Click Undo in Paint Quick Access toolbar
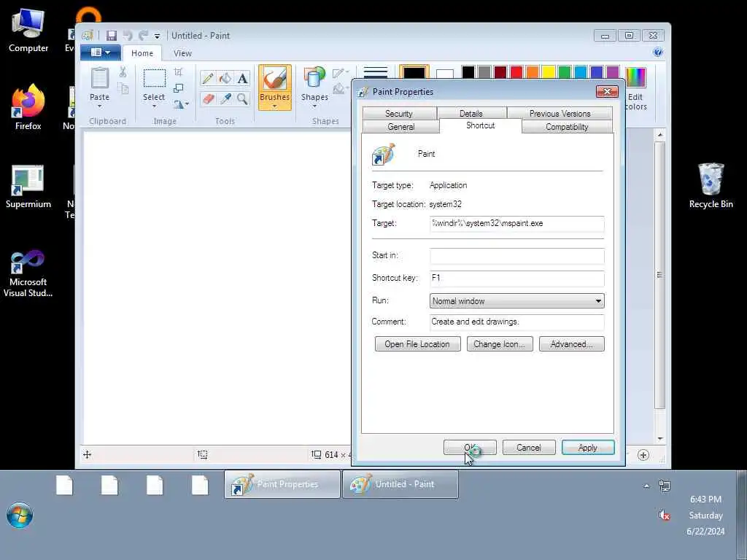This screenshot has height=560, width=747. [128, 36]
